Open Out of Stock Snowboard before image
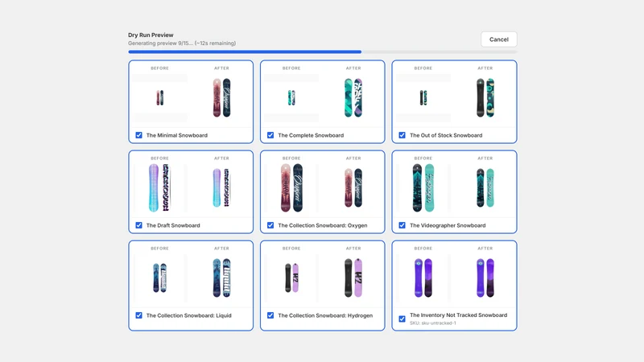 (423, 98)
